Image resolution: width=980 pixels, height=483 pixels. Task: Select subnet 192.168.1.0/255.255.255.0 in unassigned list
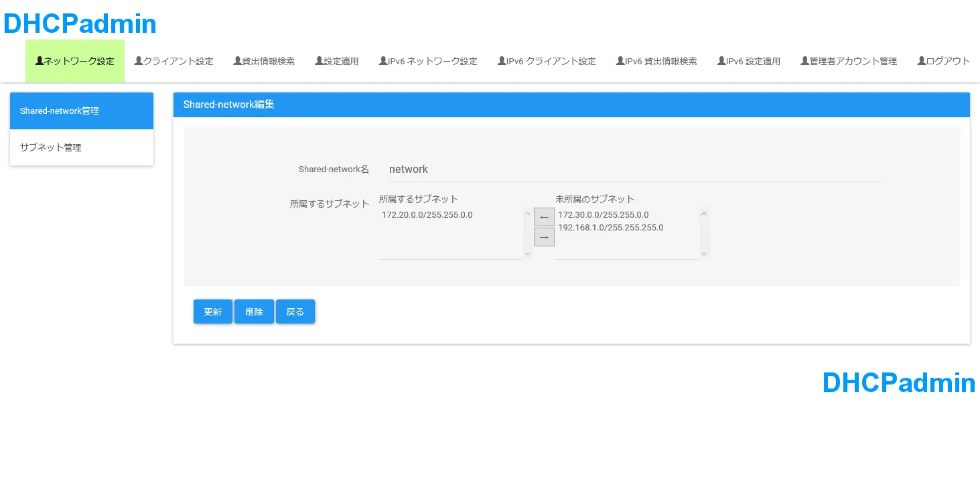pos(610,228)
